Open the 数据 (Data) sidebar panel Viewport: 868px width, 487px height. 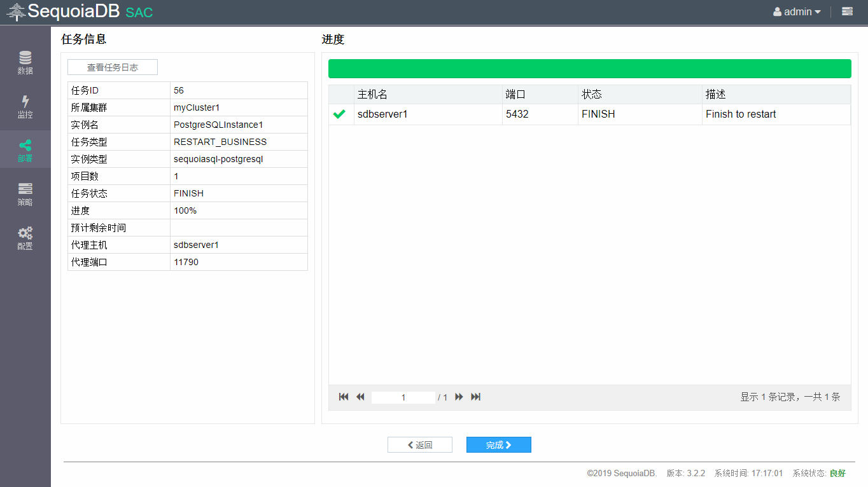(x=25, y=63)
